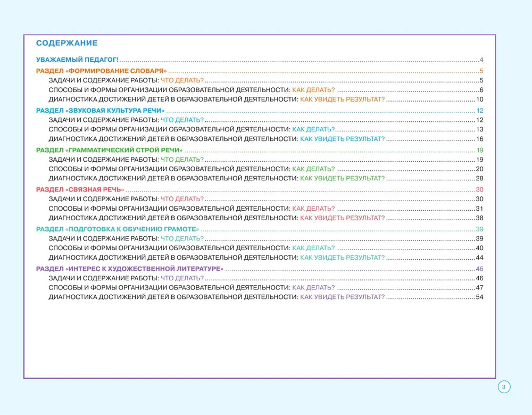Open section «ИНТЕРЕС К ХУДОЖЕСТВЕННОЙ ЛИТЕРАТУРЕ»
532x415 pixels.
click(129, 269)
